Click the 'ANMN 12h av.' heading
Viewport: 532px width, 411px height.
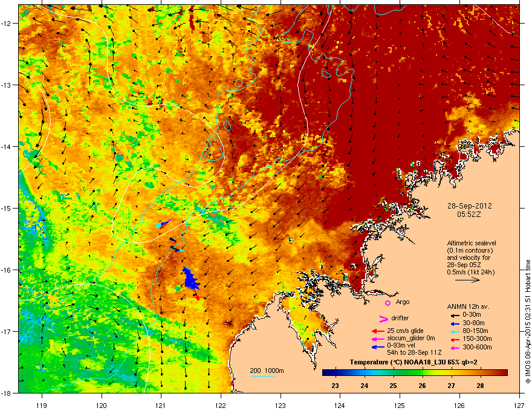[468, 307]
